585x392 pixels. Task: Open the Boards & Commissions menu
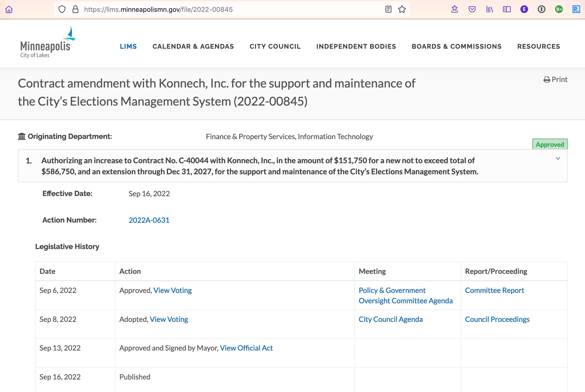(456, 47)
